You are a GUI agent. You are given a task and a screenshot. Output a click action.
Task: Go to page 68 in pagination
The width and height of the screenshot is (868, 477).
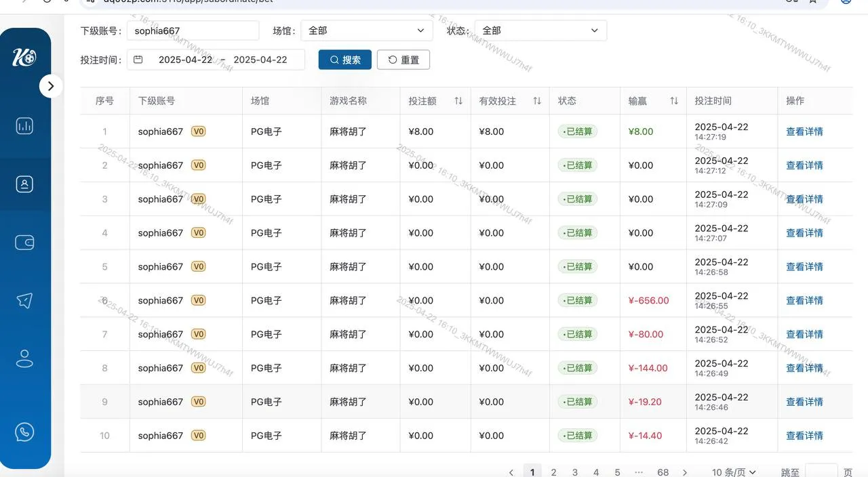[x=663, y=472]
